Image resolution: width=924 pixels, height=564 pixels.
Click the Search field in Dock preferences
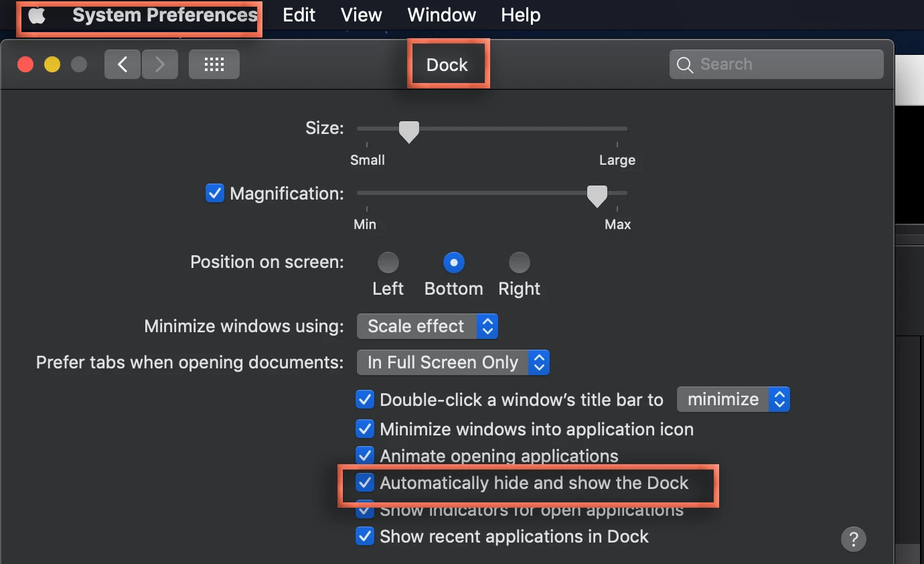pos(777,64)
